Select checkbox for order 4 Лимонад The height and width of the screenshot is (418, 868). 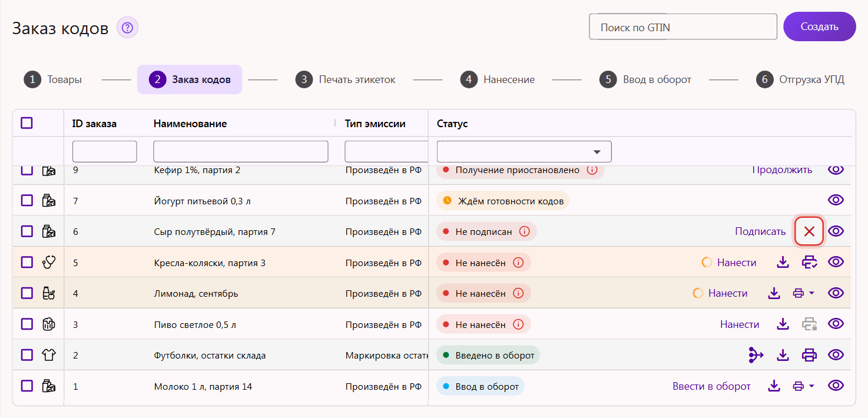tap(27, 293)
